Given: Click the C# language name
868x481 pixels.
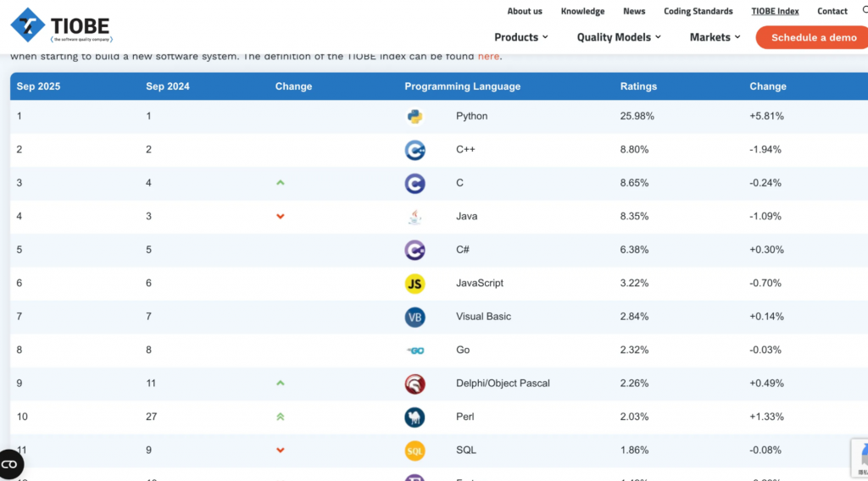Looking at the screenshot, I should (463, 249).
